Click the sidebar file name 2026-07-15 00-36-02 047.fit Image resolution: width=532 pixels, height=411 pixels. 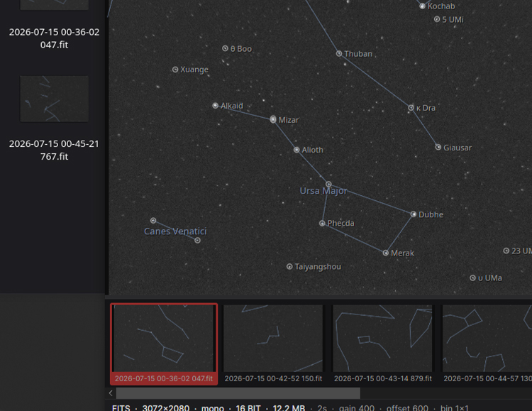click(x=55, y=38)
